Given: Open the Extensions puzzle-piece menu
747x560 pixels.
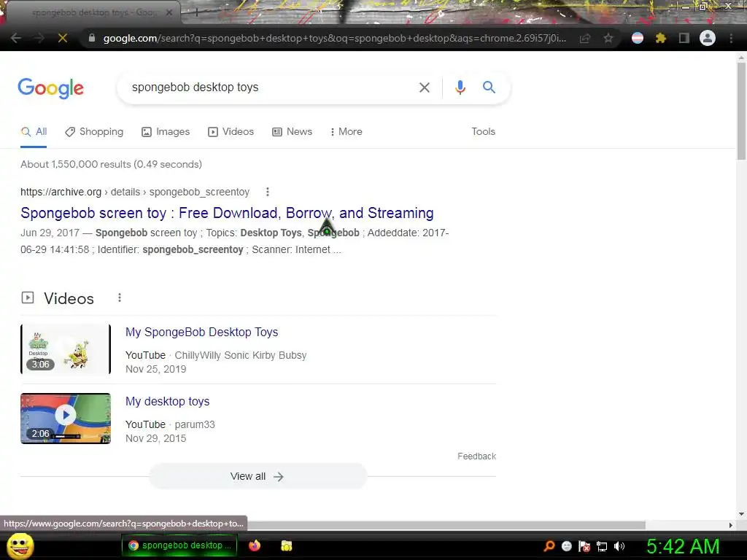Looking at the screenshot, I should coord(661,38).
